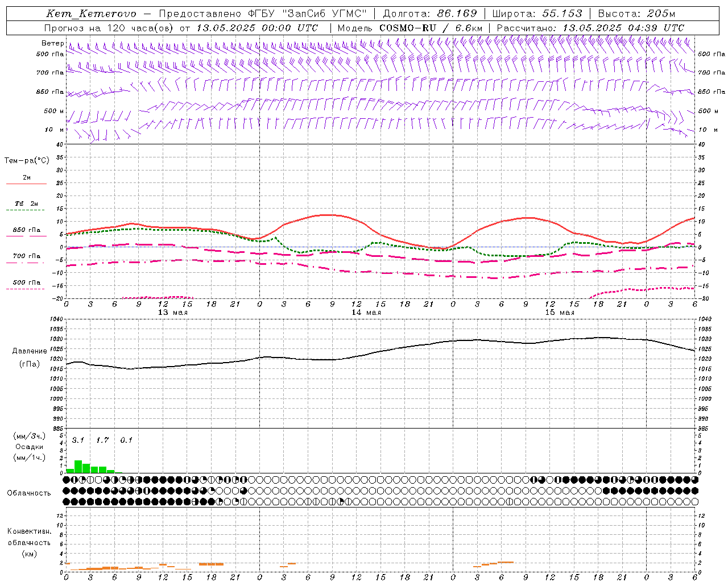Click the "15 мая" date label
Screen dimensions: 728x582
coord(560,312)
